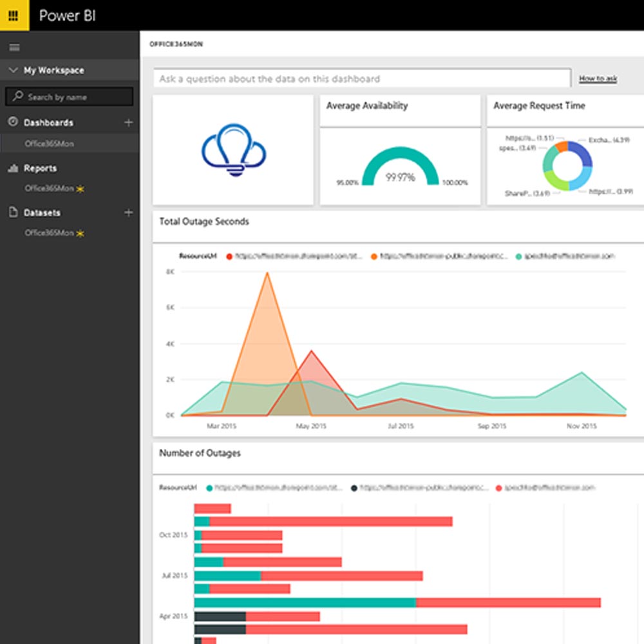The height and width of the screenshot is (644, 644).
Task: Open Office365Mon under Reports
Action: point(50,188)
